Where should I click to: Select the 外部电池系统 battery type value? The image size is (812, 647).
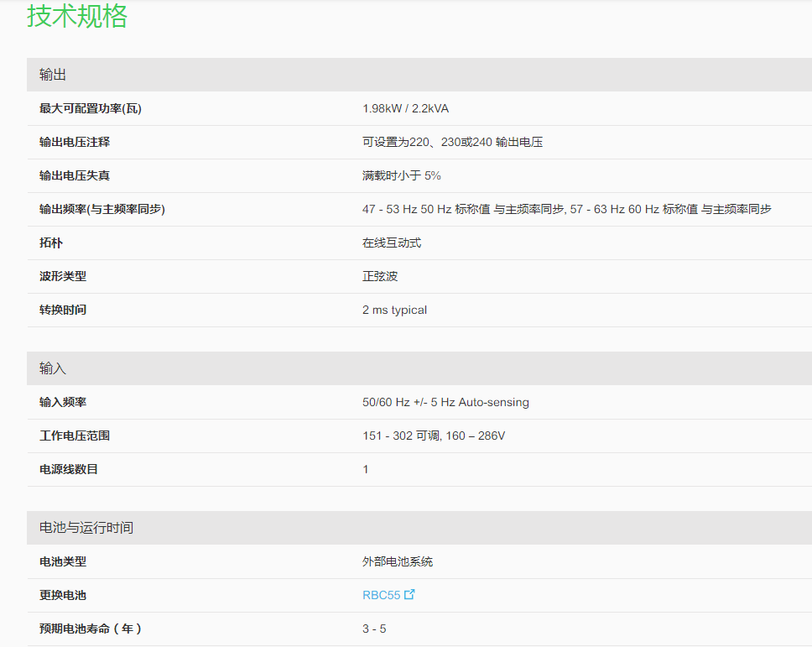point(398,561)
